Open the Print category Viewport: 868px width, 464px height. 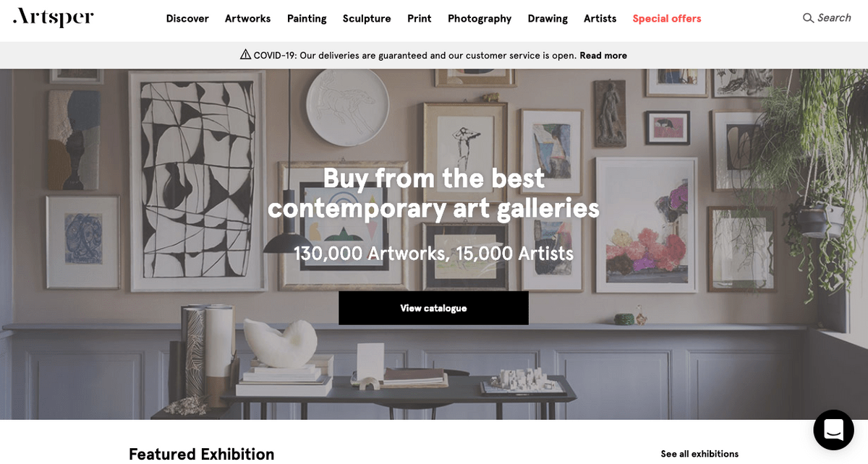click(x=420, y=19)
